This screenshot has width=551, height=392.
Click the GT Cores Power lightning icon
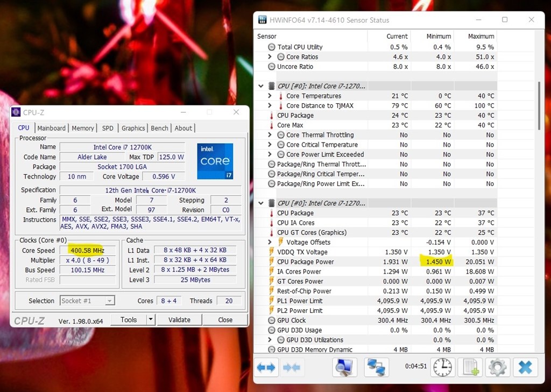click(271, 281)
